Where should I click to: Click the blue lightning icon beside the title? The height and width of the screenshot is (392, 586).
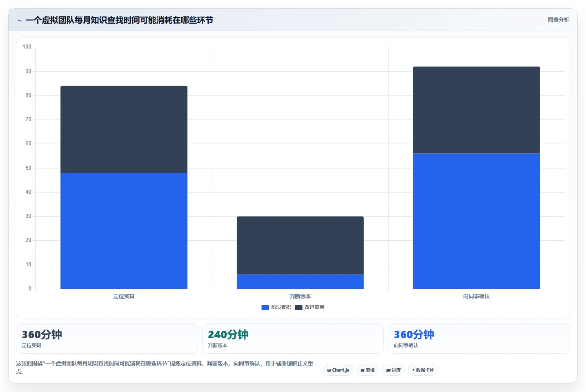[19, 20]
